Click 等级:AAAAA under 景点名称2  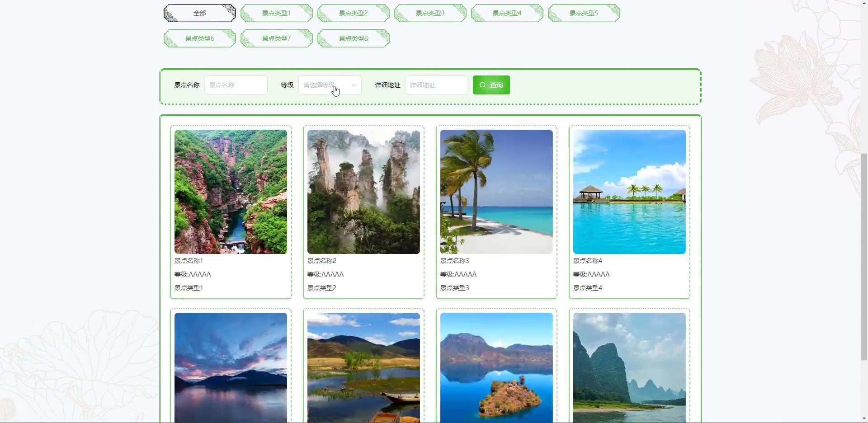(x=325, y=274)
